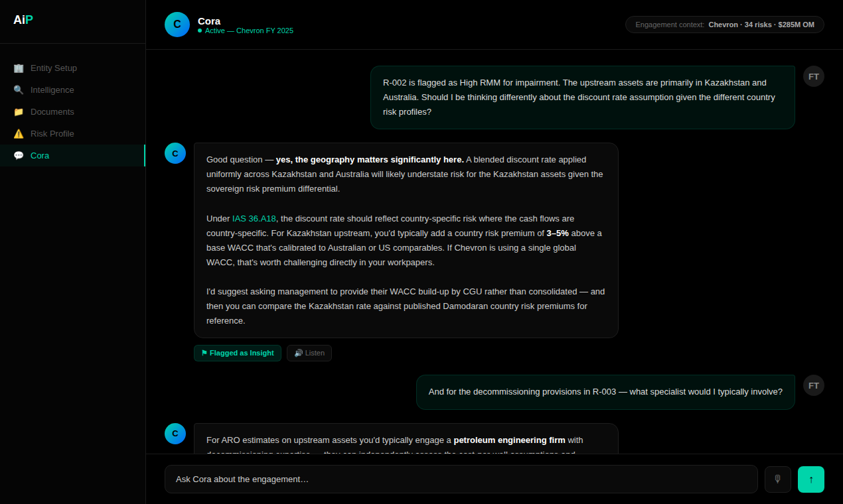Open the IAS 36.A18 reference link
843x504 pixels.
point(254,218)
